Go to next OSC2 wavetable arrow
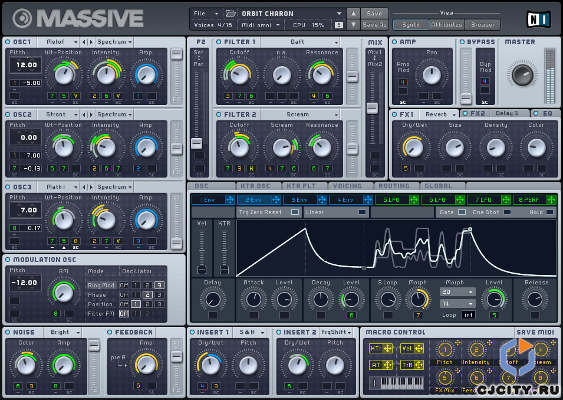563x400 pixels. click(x=90, y=115)
